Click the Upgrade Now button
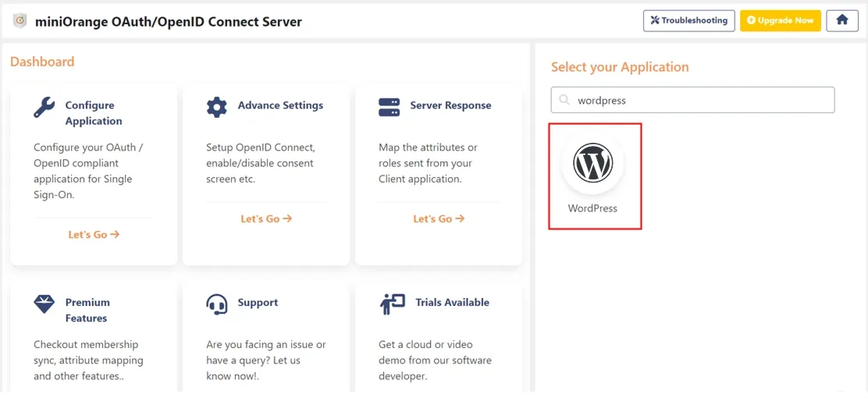 [x=780, y=20]
